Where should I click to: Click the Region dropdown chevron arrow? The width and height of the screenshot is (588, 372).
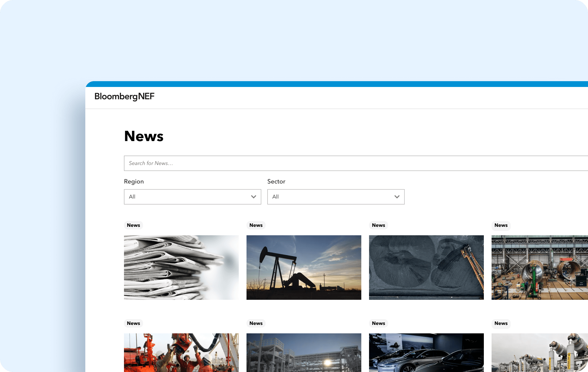point(254,197)
